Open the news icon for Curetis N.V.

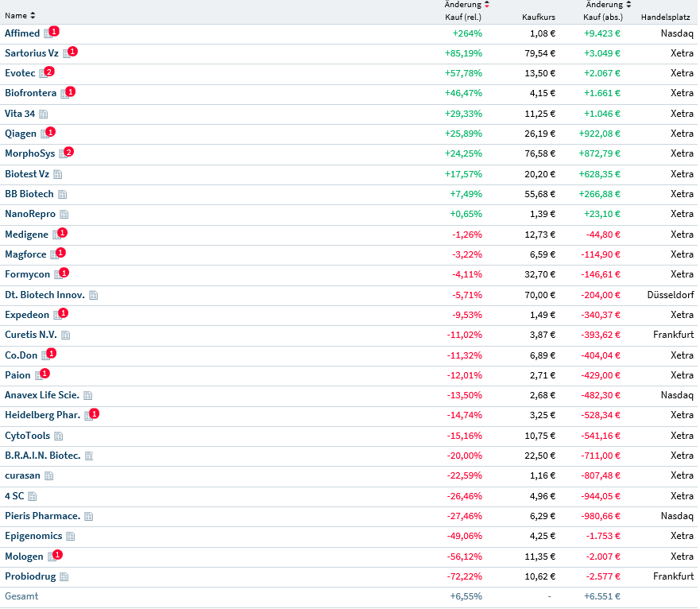[65, 335]
